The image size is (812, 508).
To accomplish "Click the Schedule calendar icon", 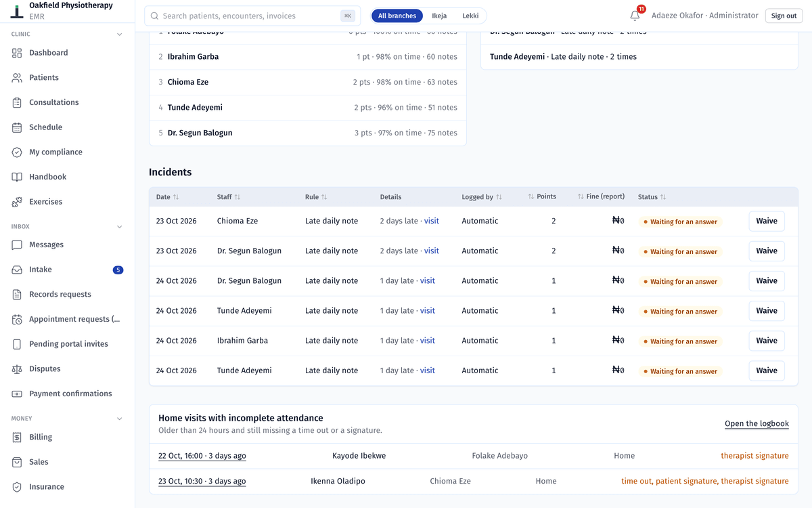I will [17, 127].
